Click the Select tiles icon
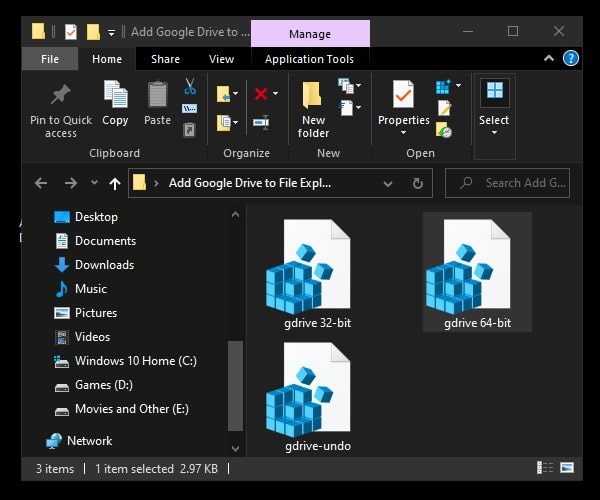 point(494,91)
